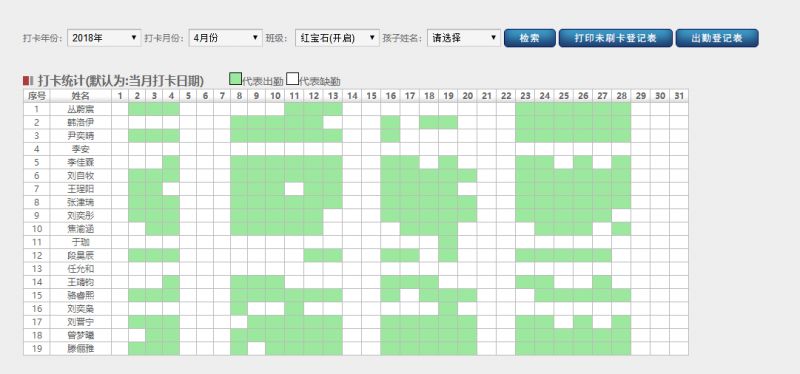
Task: Click row 5's white cell for day 18
Action: (x=429, y=162)
